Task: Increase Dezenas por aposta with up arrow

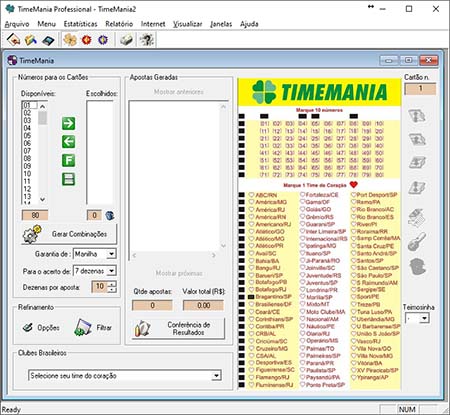Action: click(x=113, y=284)
